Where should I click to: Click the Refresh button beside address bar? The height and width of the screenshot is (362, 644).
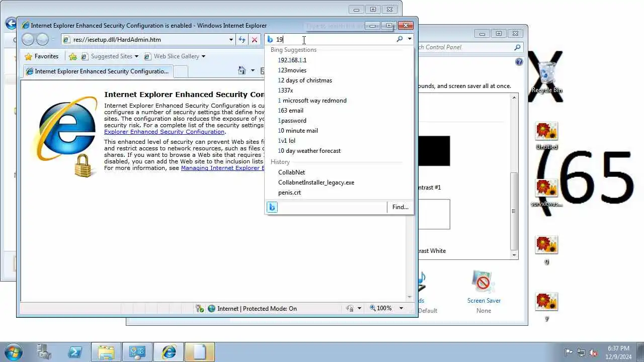[x=242, y=40]
